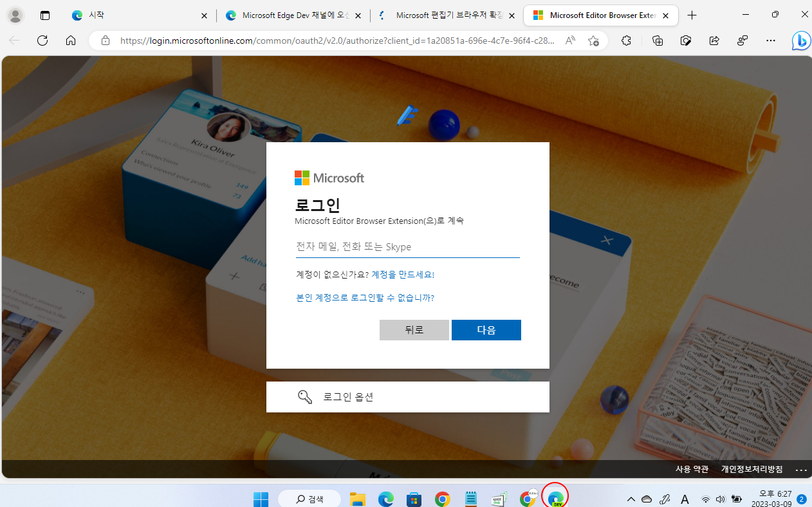Open File Explorer from the taskbar
The height and width of the screenshot is (507, 812).
[358, 499]
